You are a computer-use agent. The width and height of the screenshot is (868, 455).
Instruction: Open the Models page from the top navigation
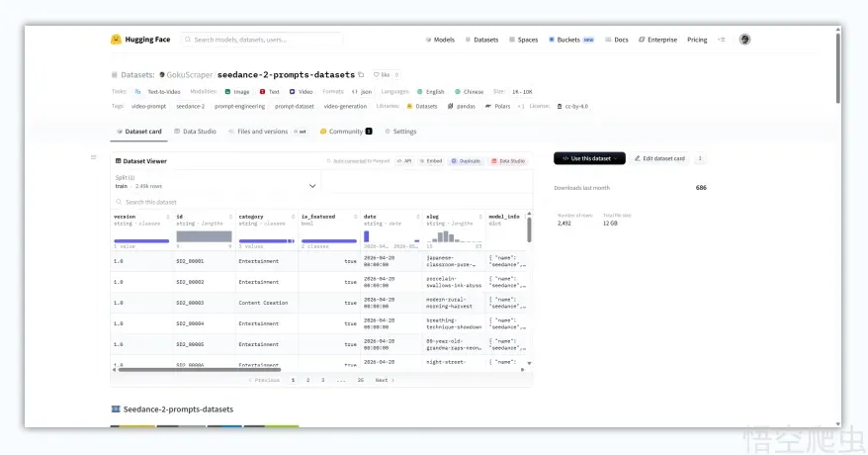pos(440,40)
